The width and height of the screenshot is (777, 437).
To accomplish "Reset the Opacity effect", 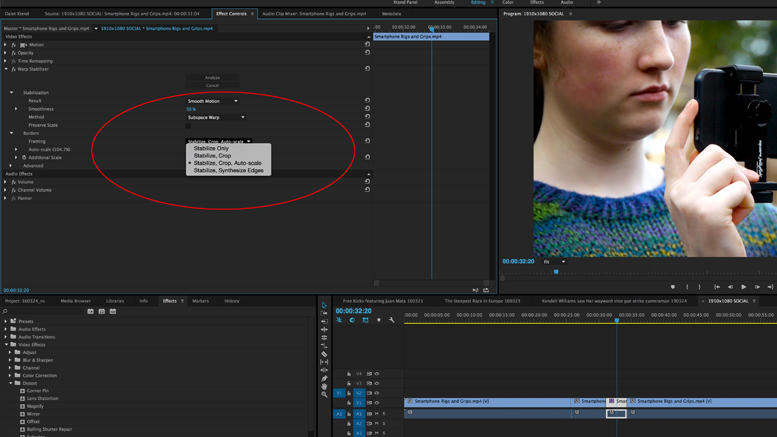I will [x=367, y=52].
